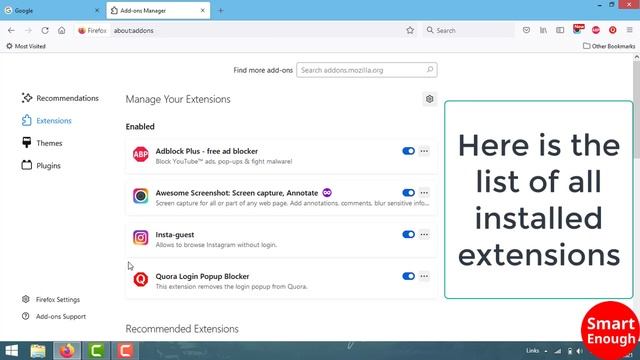Screen dimensions: 640x360
Task: Open the extensions tools gear menu
Action: (x=429, y=99)
